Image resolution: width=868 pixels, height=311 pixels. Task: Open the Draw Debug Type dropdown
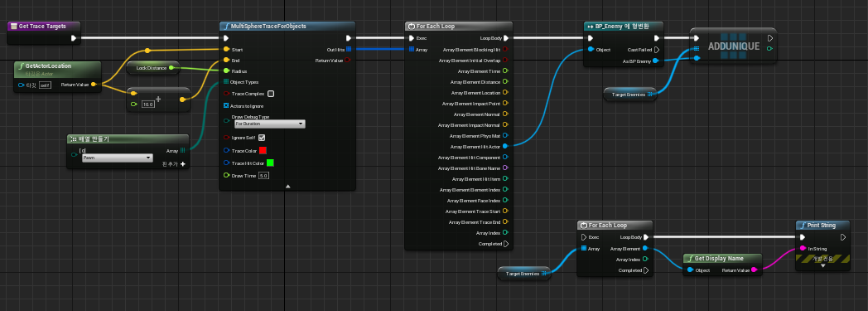(x=269, y=124)
